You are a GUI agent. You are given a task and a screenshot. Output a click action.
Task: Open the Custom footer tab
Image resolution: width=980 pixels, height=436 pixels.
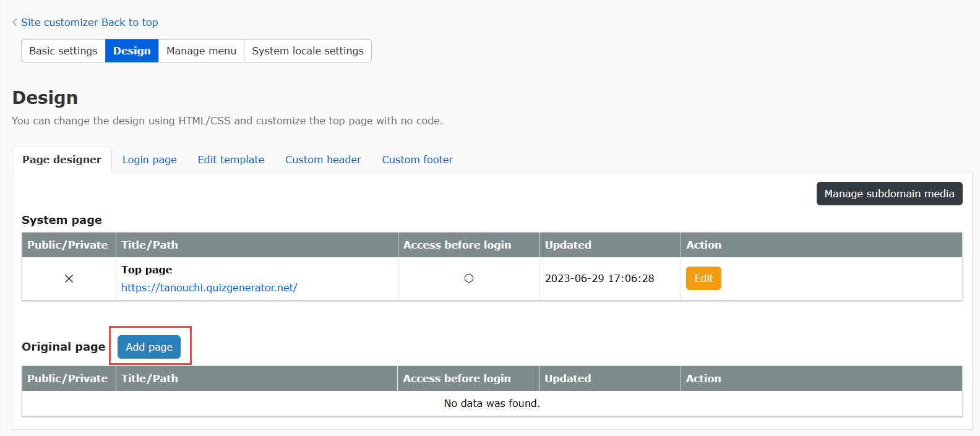click(x=417, y=160)
